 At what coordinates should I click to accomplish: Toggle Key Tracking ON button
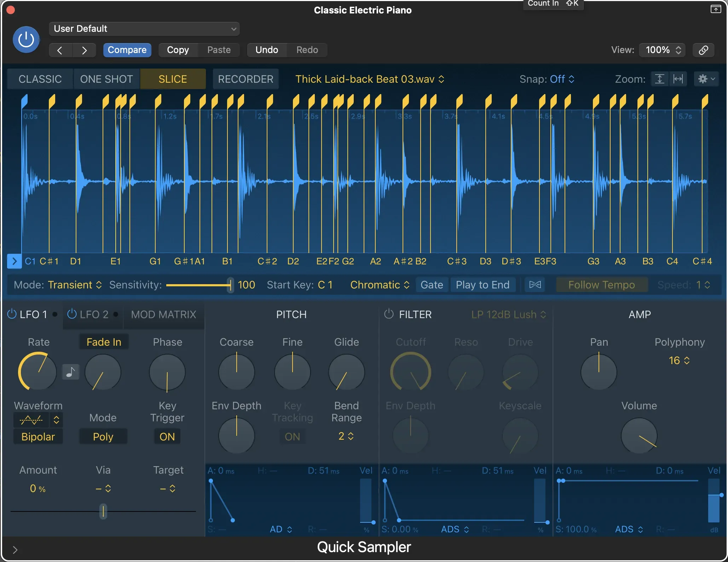click(x=293, y=437)
